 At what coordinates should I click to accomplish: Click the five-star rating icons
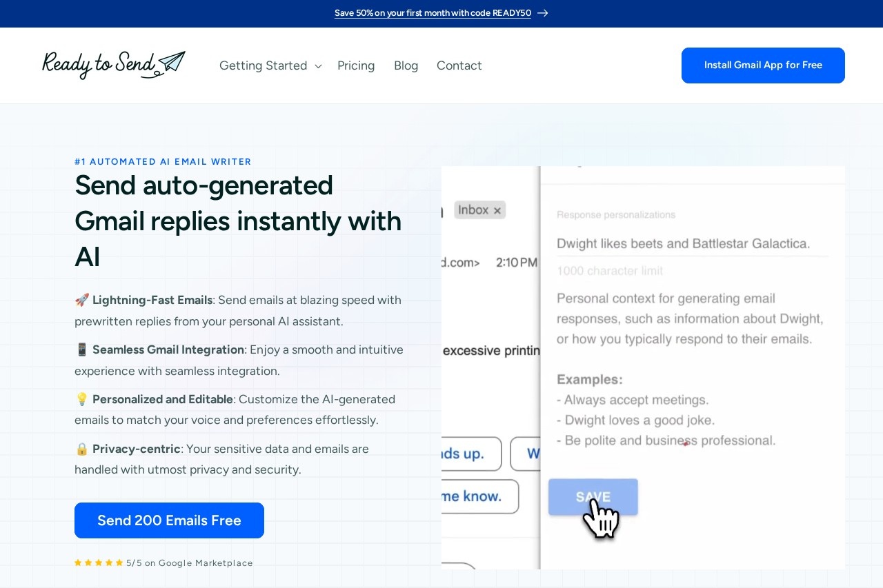click(99, 562)
